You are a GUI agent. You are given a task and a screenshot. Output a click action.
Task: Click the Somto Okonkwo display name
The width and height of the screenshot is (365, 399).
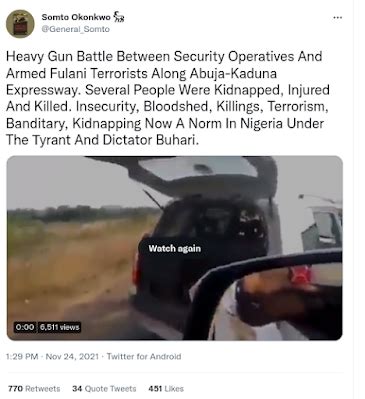point(76,17)
